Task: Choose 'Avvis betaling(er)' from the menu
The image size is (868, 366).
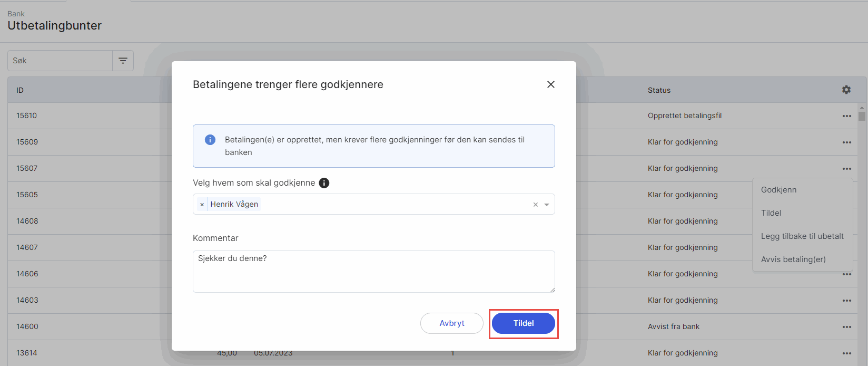Action: (793, 259)
